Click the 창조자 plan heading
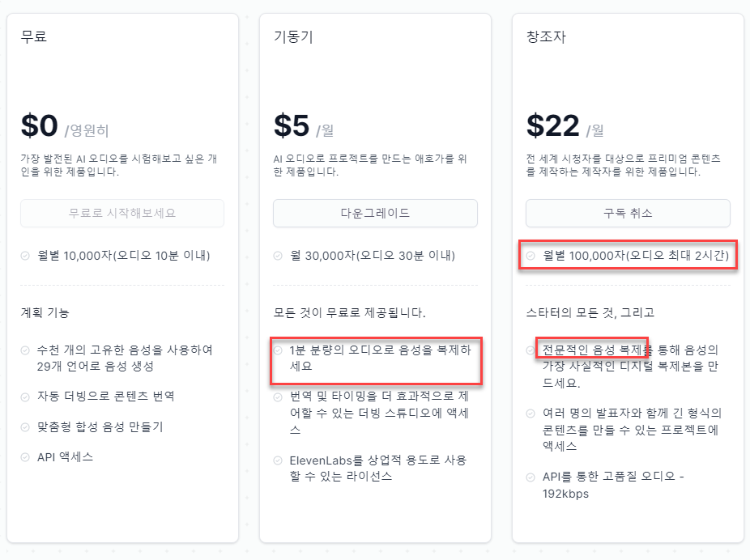 544,36
